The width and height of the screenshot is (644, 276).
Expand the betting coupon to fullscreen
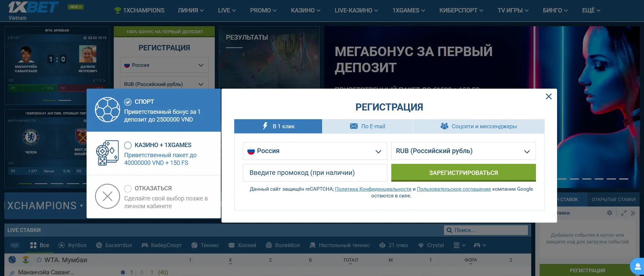[624, 213]
